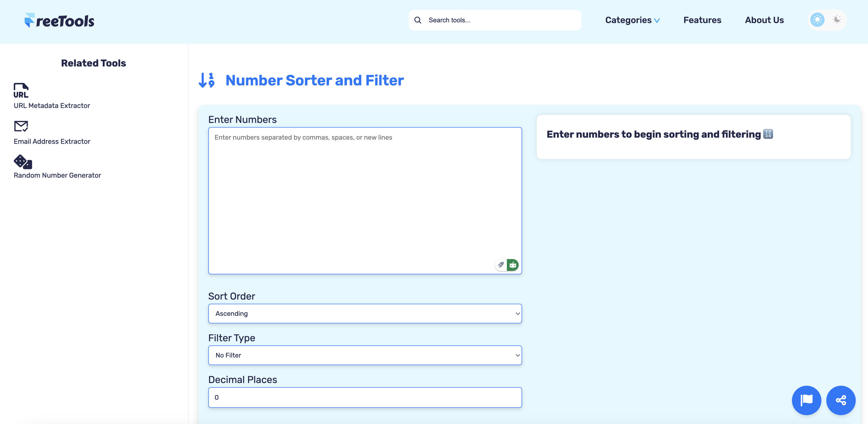The height and width of the screenshot is (424, 868).
Task: Open the Features menu item
Action: (702, 20)
